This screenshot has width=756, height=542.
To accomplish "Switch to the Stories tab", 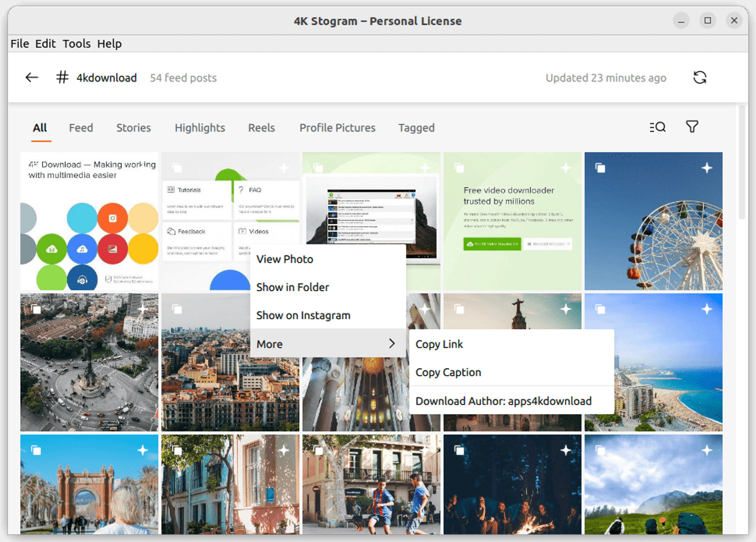I will tap(133, 128).
